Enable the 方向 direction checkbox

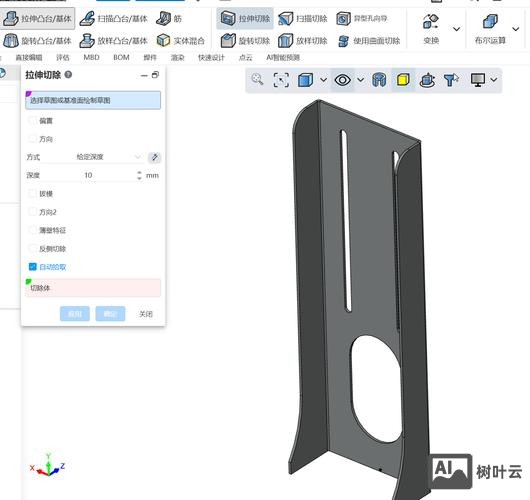[x=32, y=139]
